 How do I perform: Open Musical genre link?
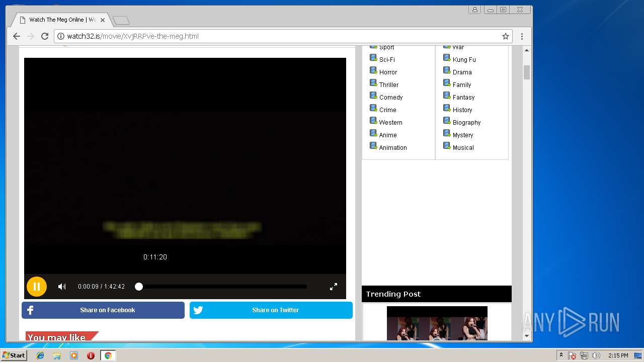(463, 147)
